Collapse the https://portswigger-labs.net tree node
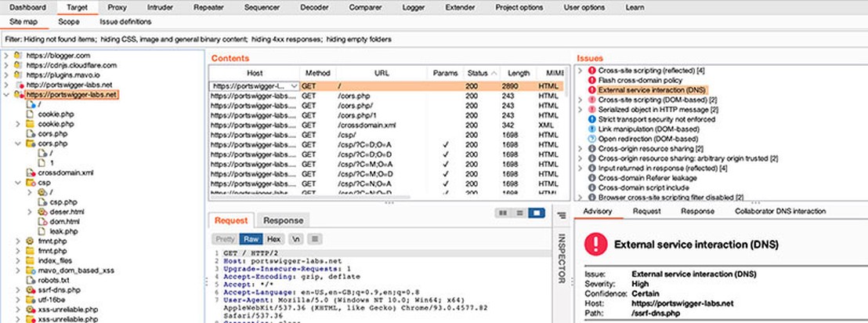 click(6, 95)
